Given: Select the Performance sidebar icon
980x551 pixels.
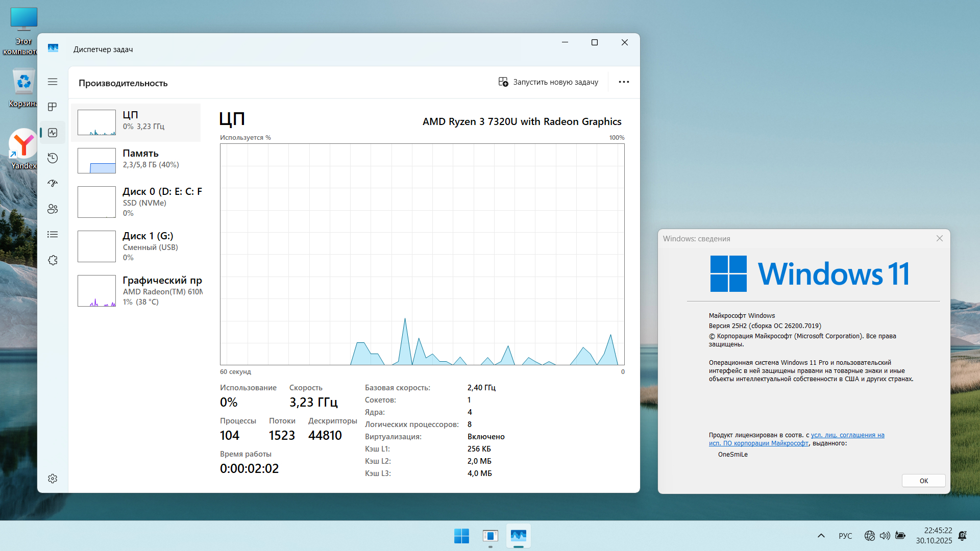Looking at the screenshot, I should pos(53,133).
